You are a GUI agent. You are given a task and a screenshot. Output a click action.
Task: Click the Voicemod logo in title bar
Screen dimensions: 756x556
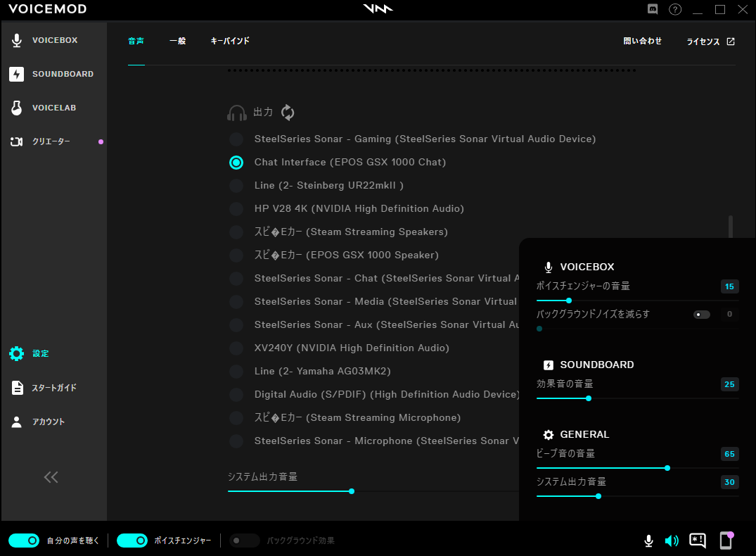(378, 8)
